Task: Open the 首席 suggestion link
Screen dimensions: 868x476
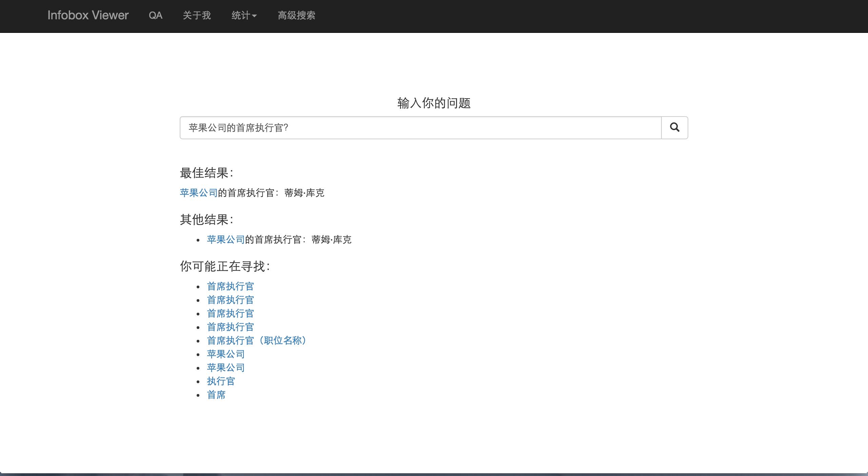Action: pyautogui.click(x=216, y=395)
